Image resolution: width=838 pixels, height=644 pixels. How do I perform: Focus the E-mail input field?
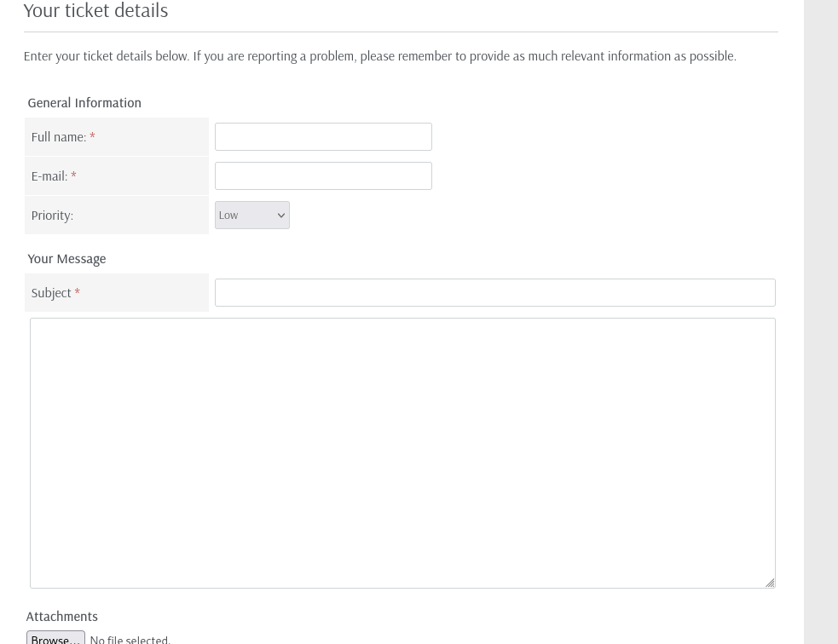point(323,175)
